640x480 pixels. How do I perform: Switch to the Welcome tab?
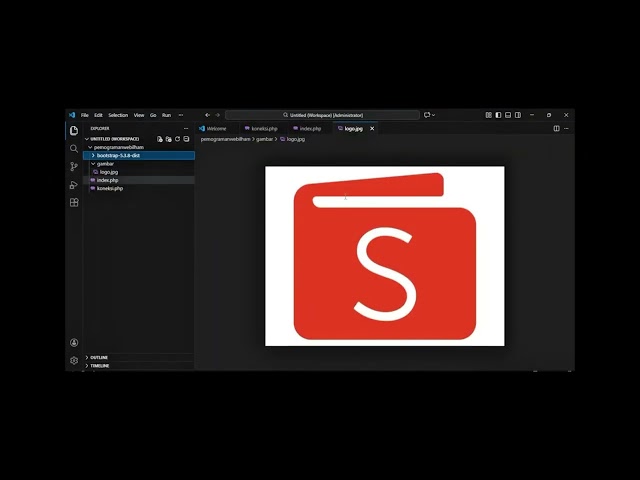pyautogui.click(x=217, y=129)
